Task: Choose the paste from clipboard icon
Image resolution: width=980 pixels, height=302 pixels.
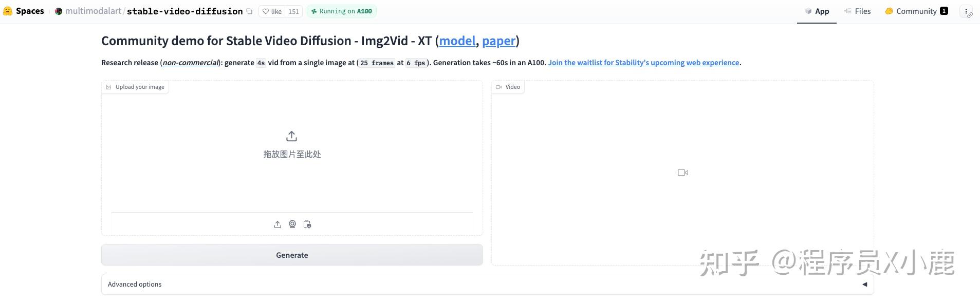Action: pyautogui.click(x=307, y=224)
